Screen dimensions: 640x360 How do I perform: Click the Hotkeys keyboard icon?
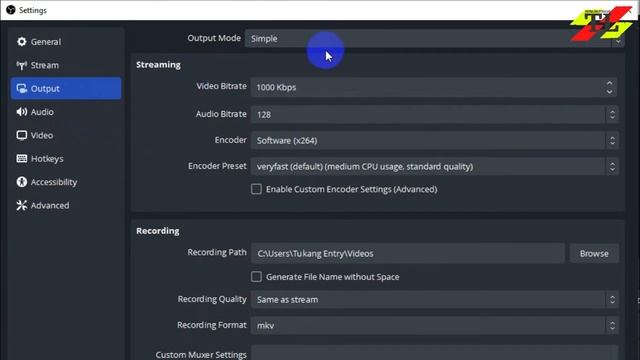pyautogui.click(x=22, y=158)
